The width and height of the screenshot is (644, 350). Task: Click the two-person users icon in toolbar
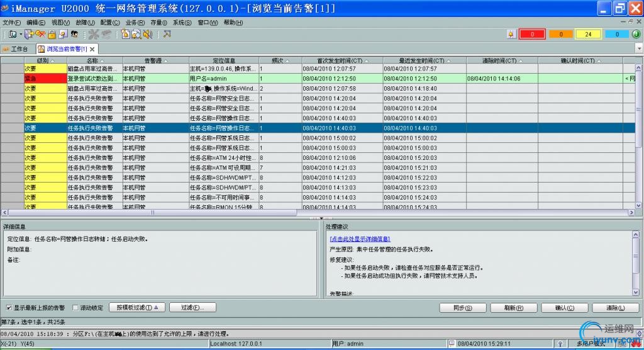coord(74,35)
